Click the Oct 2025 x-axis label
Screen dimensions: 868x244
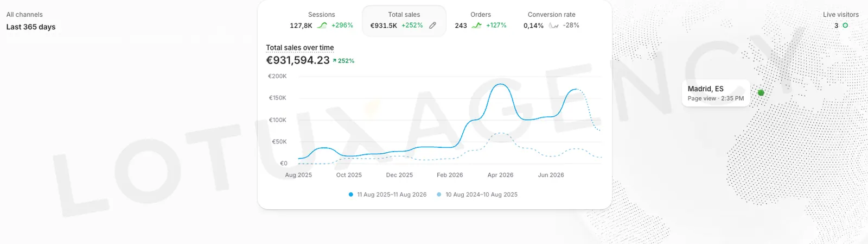coord(349,175)
